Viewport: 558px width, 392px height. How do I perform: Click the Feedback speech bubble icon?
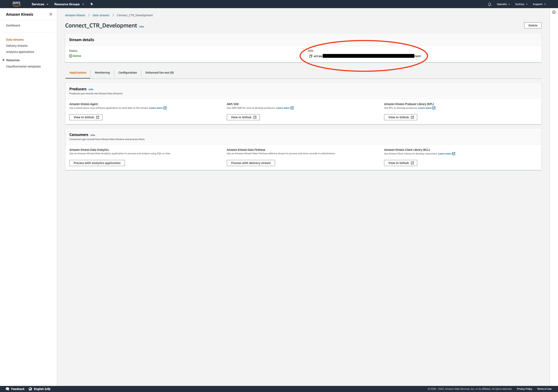pos(7,389)
